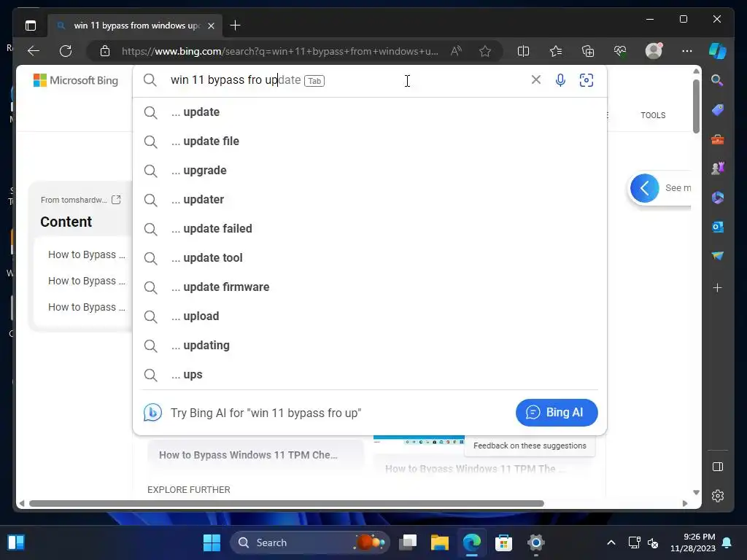This screenshot has width=747, height=560.
Task: Open a new browser tab
Action: click(235, 26)
